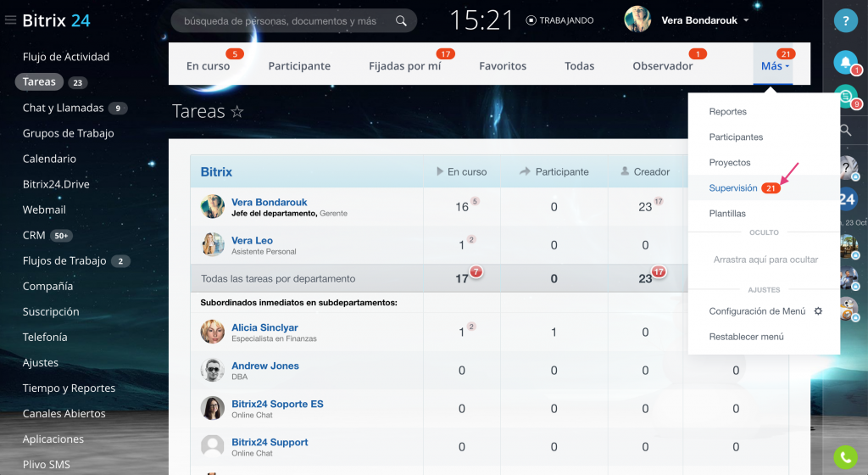Open Ajustes in sidebar
This screenshot has height=475, width=868.
coord(41,363)
